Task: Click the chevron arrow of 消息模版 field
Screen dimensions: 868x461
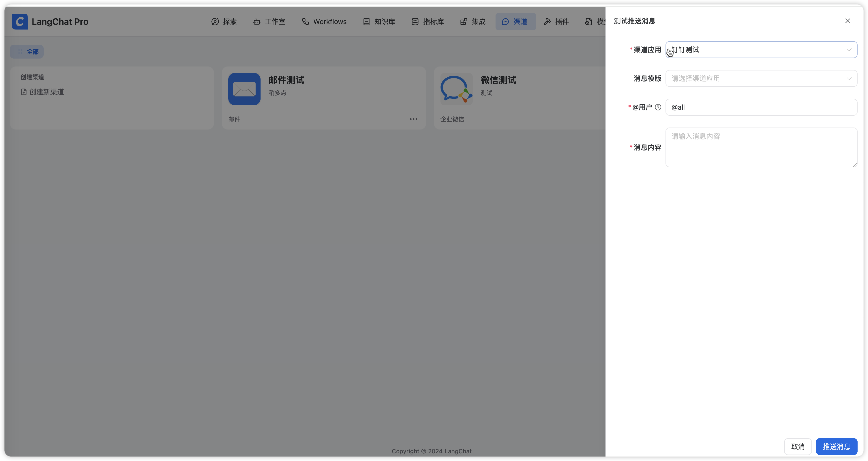Action: (848, 78)
